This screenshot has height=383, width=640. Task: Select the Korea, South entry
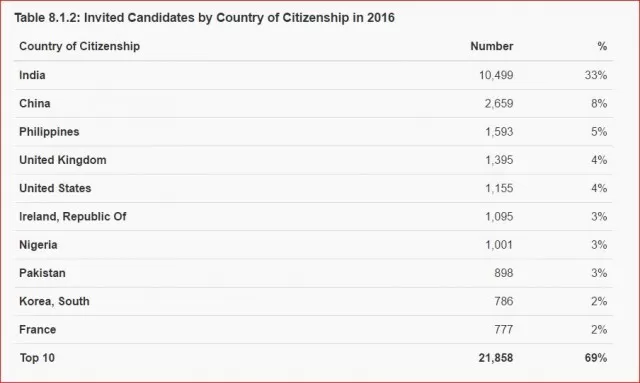pos(54,301)
